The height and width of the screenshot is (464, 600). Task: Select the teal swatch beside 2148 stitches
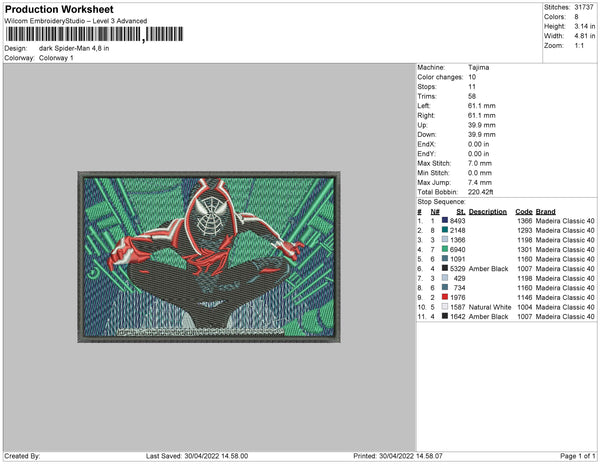(445, 230)
